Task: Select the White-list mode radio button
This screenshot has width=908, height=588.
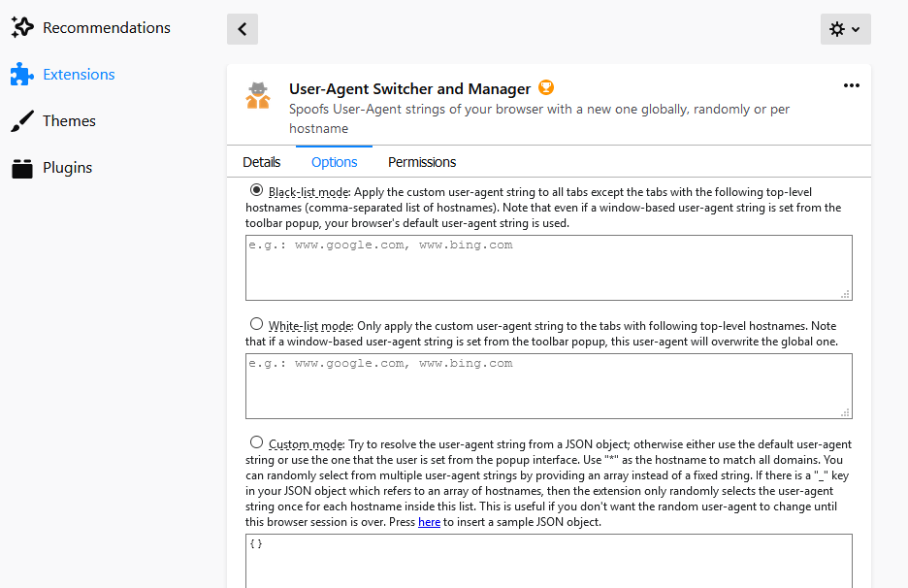Action: pyautogui.click(x=256, y=324)
